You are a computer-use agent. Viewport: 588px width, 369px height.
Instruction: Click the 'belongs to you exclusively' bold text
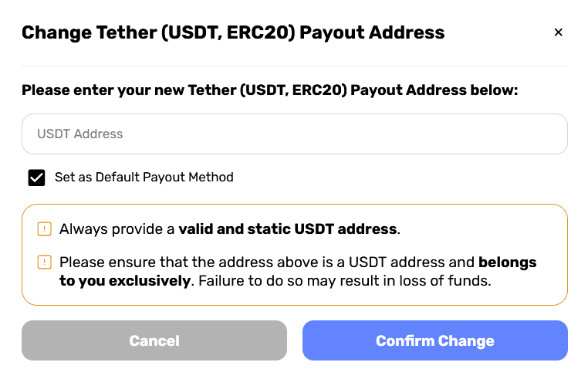coord(298,271)
